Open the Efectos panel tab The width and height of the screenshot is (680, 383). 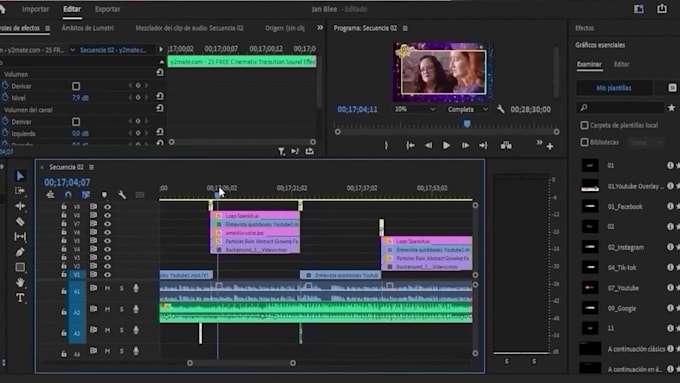(585, 28)
